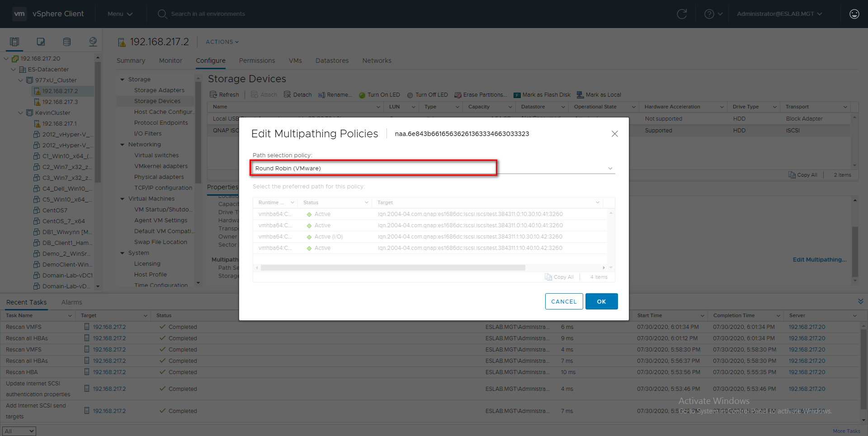Switch to the Alarms tab
Image resolution: width=868 pixels, height=436 pixels.
(71, 302)
